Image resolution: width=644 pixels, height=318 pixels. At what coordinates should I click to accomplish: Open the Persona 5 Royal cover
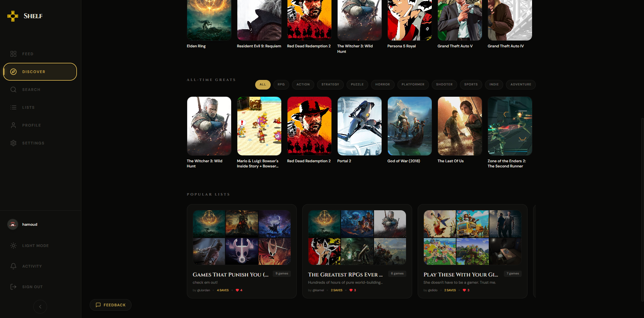[x=410, y=20]
